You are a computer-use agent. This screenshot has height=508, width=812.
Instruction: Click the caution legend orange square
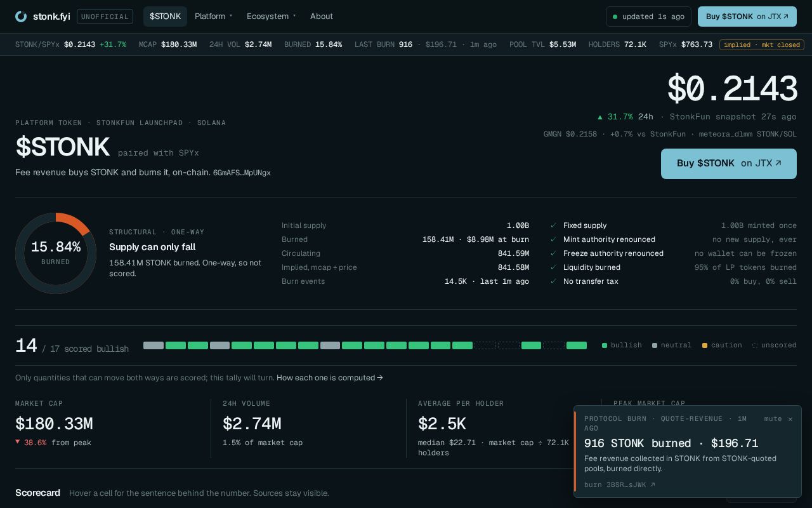click(x=705, y=345)
